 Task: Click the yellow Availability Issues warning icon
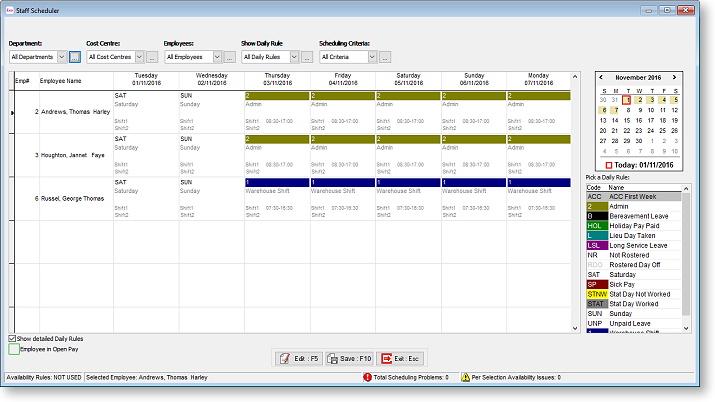click(464, 377)
